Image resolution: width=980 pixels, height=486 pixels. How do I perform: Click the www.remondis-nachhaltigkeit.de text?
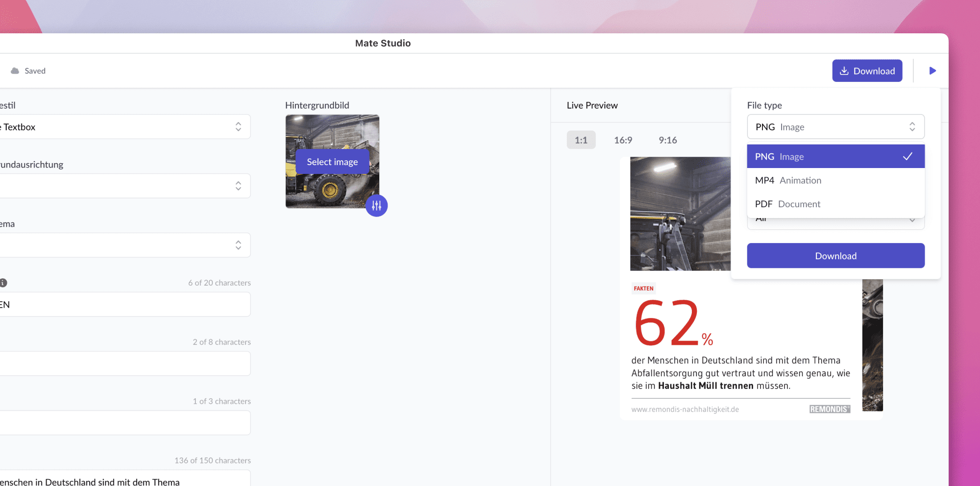(685, 410)
